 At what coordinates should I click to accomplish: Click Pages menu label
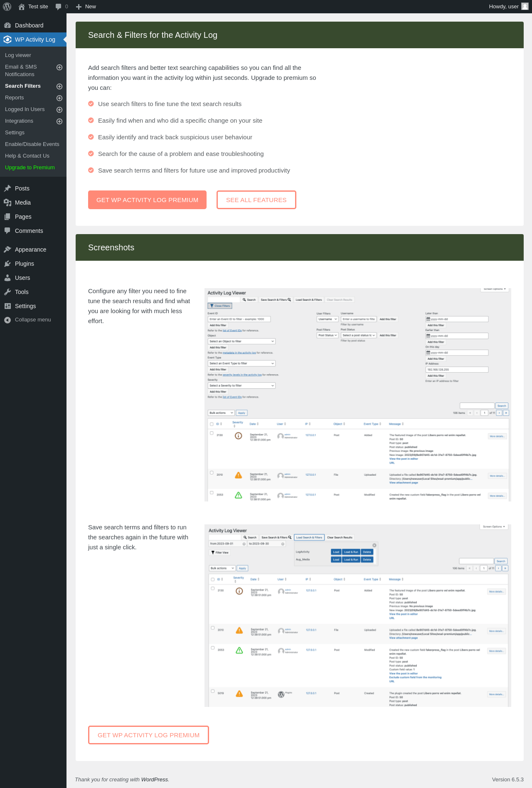click(x=23, y=217)
